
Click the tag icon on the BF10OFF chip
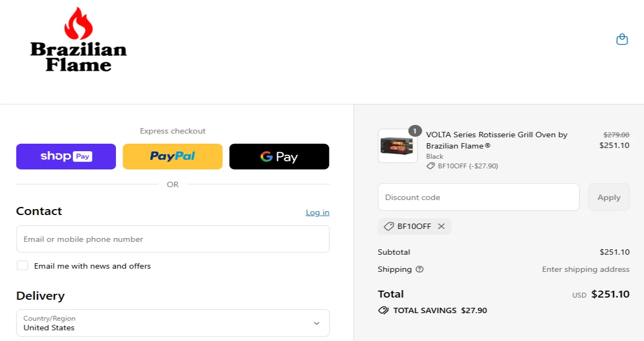pyautogui.click(x=389, y=226)
